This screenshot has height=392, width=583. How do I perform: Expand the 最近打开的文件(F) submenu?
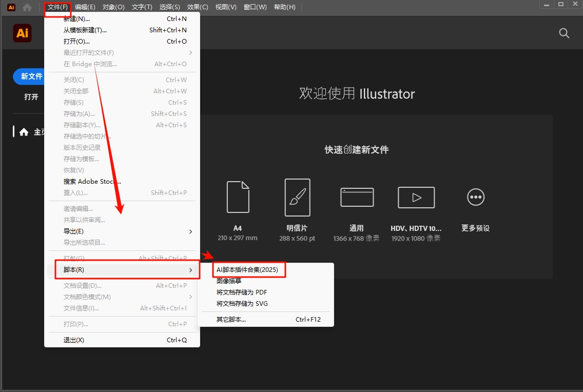pyautogui.click(x=190, y=52)
